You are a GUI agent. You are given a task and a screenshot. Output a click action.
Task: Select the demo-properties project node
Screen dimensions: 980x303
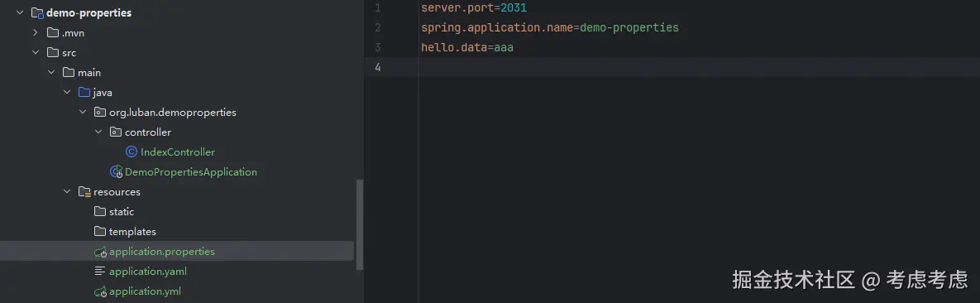click(88, 12)
